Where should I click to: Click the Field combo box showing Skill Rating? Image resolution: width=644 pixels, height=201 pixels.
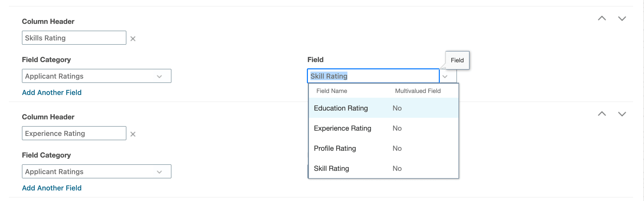(373, 76)
